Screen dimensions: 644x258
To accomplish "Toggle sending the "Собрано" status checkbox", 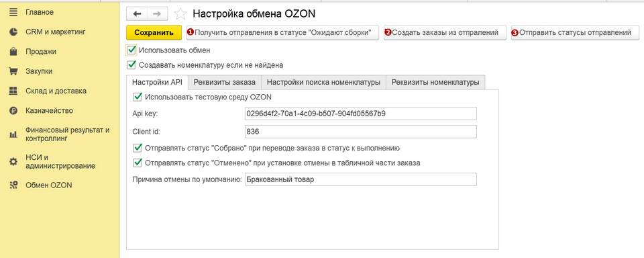I will [x=137, y=148].
